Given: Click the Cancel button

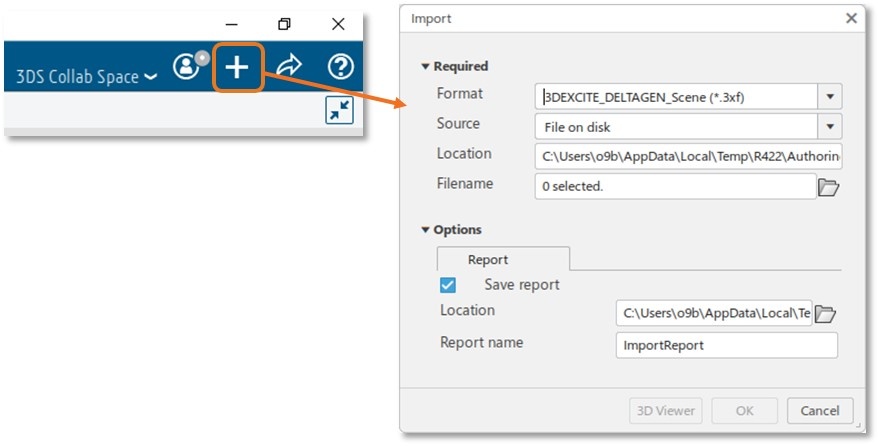Looking at the screenshot, I should [820, 410].
